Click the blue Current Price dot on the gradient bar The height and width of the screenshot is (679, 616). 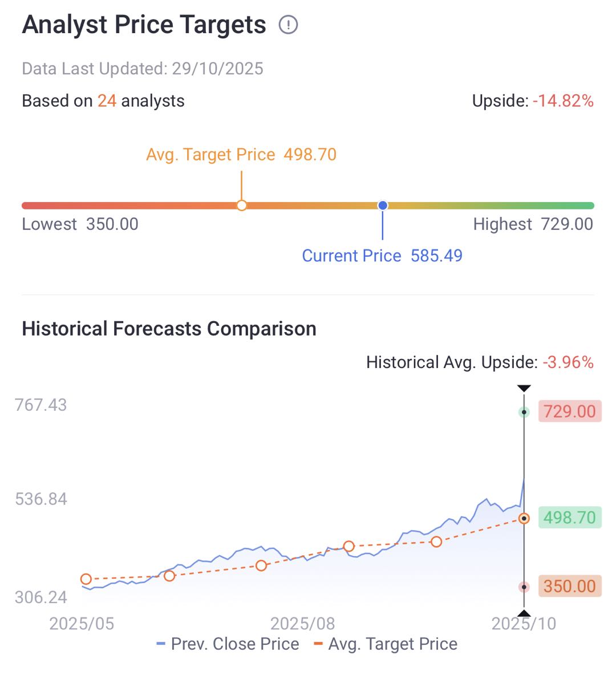(x=383, y=205)
